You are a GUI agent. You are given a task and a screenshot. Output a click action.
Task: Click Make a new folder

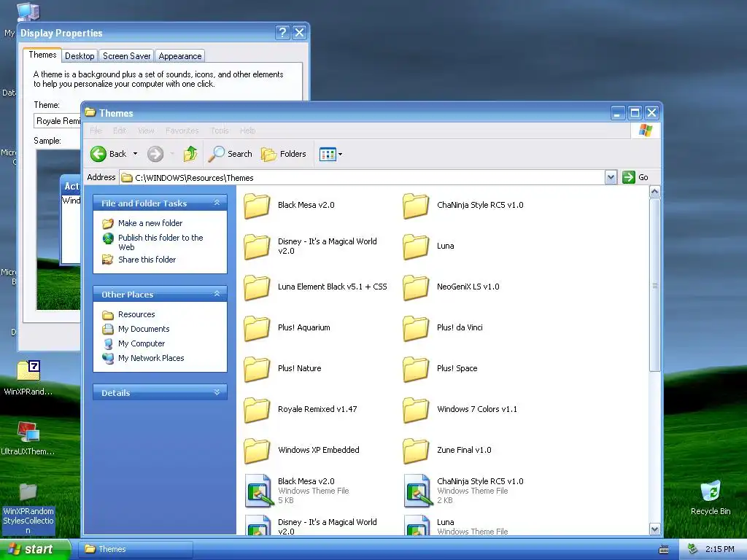(x=150, y=223)
